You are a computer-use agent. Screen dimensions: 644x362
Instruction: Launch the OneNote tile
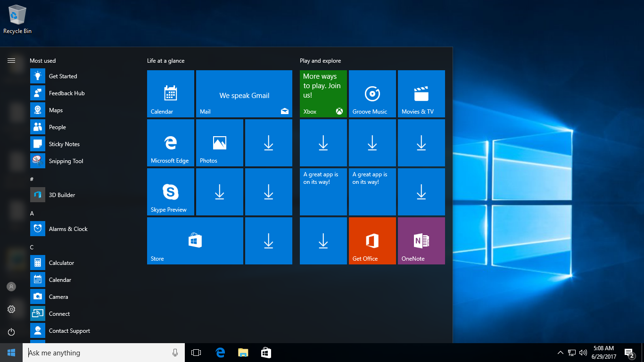coord(421,241)
